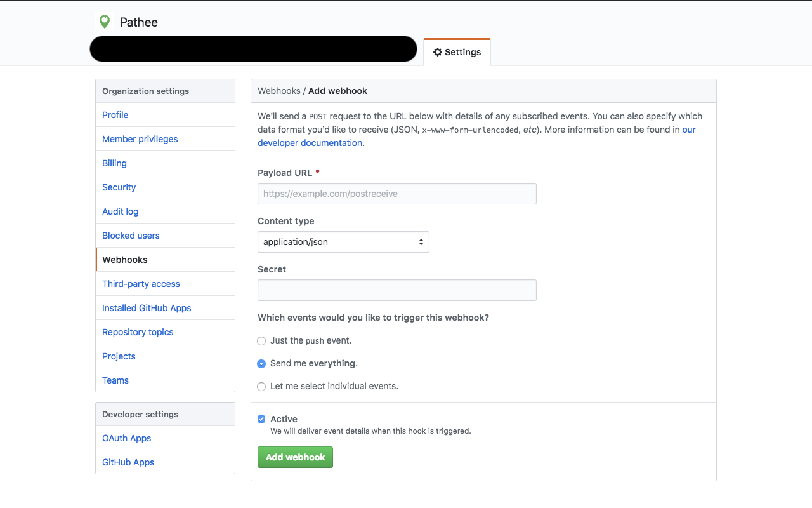Open Member privileges settings
The width and height of the screenshot is (812, 508).
140,138
